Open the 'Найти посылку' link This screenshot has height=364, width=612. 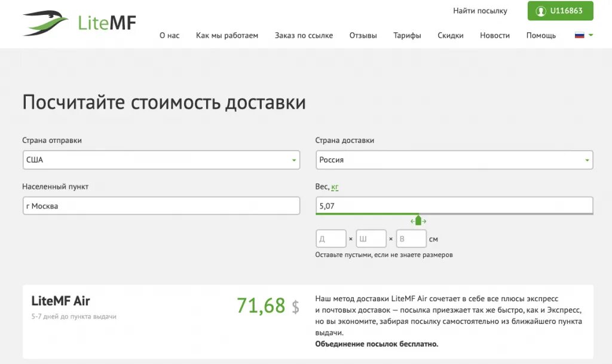pyautogui.click(x=480, y=11)
